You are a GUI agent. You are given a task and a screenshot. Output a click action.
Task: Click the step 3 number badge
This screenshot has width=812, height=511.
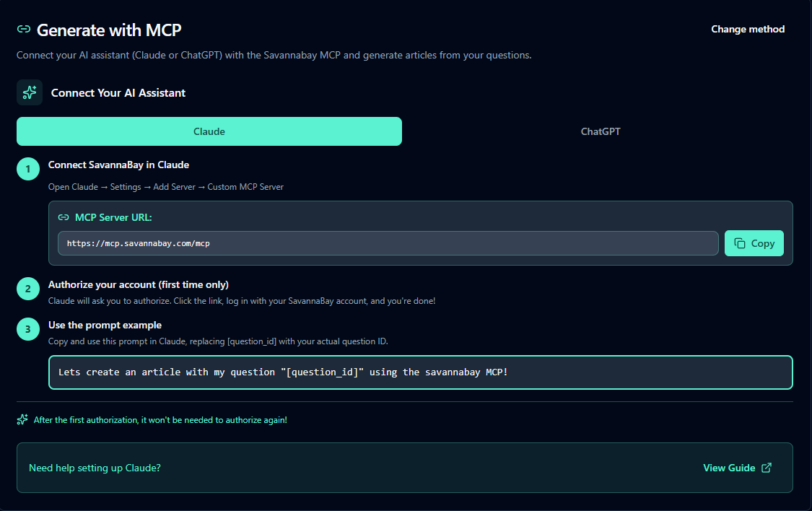[28, 330]
